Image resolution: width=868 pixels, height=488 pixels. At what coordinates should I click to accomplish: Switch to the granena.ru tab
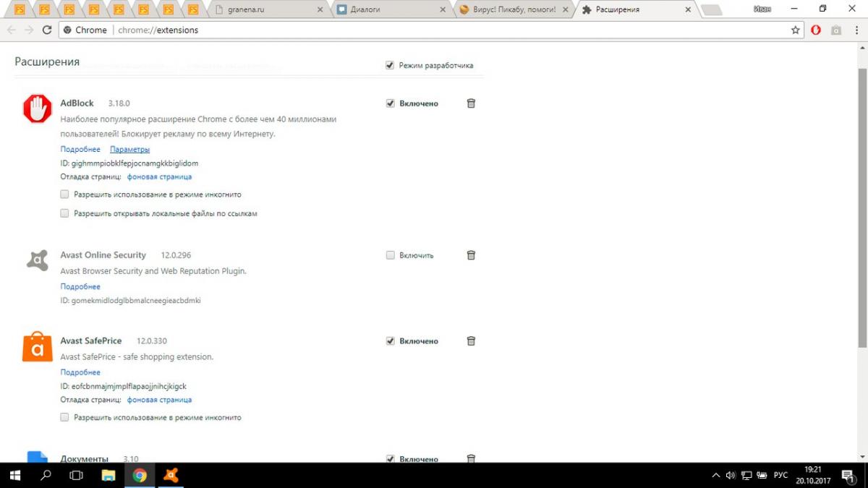click(268, 9)
